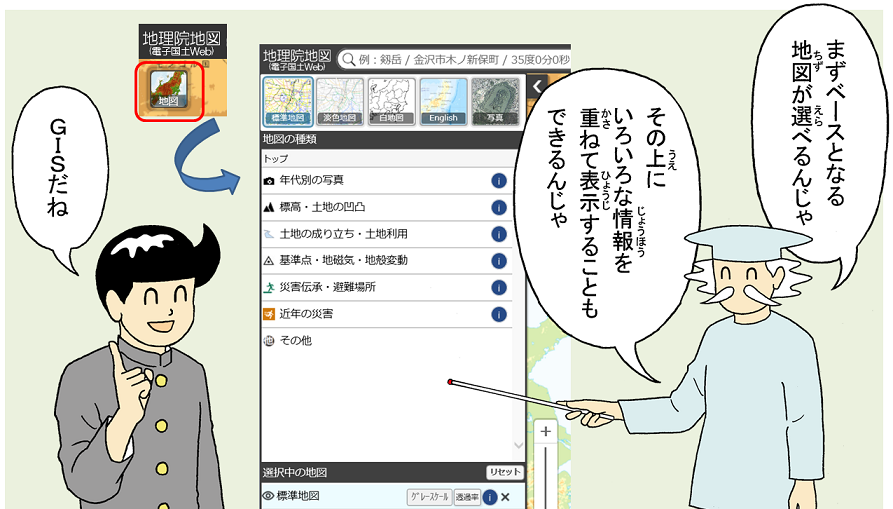The height and width of the screenshot is (509, 893).
Task: Click the globe icon beside その他
Action: (x=269, y=341)
